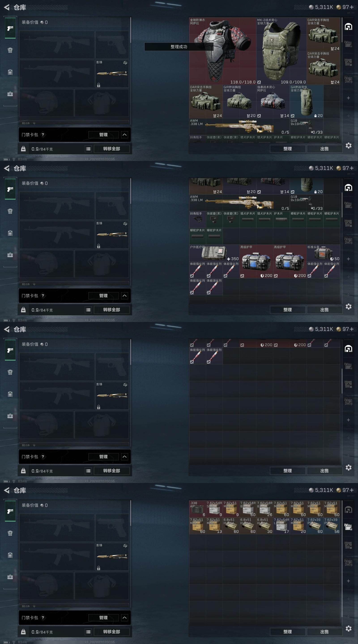Open 门禁卡包 help icon in 户外医疗箱 screen
This screenshot has height=644, width=358.
coord(43,296)
